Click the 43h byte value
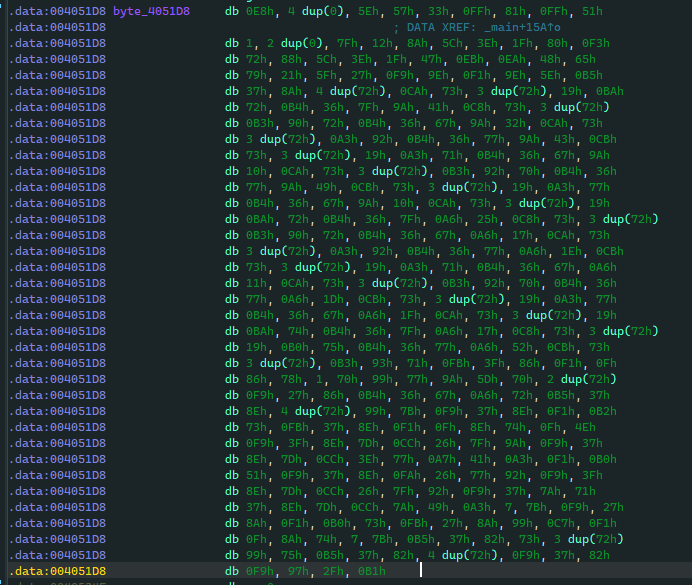The height and width of the screenshot is (585, 692). coord(564,139)
